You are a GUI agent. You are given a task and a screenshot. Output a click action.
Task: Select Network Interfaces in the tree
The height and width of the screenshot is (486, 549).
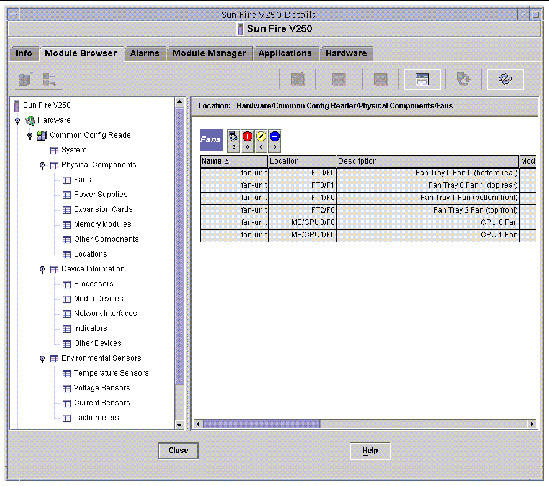click(106, 314)
